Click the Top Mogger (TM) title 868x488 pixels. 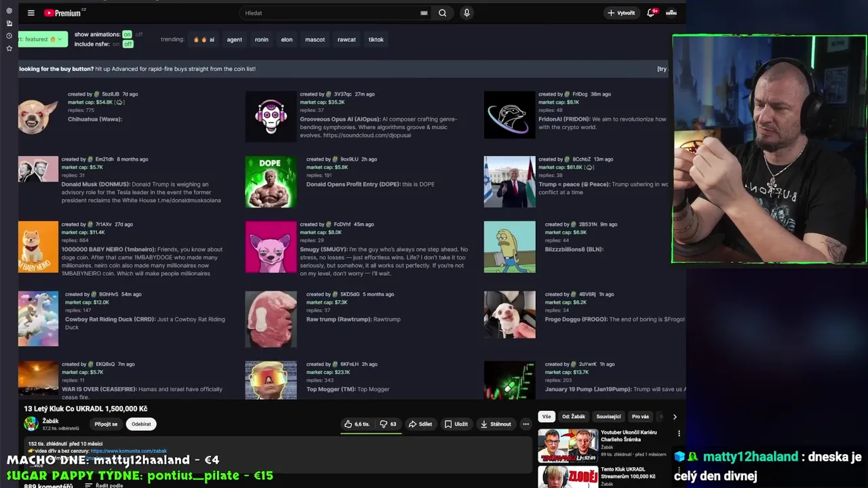click(x=331, y=389)
